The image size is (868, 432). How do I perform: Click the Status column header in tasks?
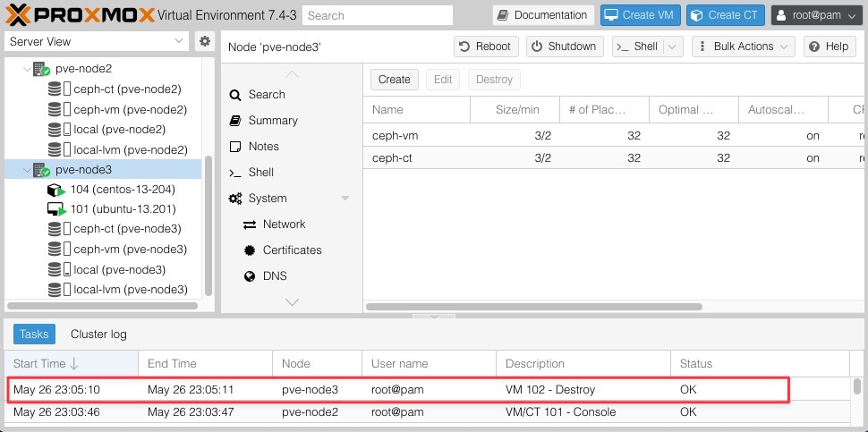pyautogui.click(x=760, y=363)
